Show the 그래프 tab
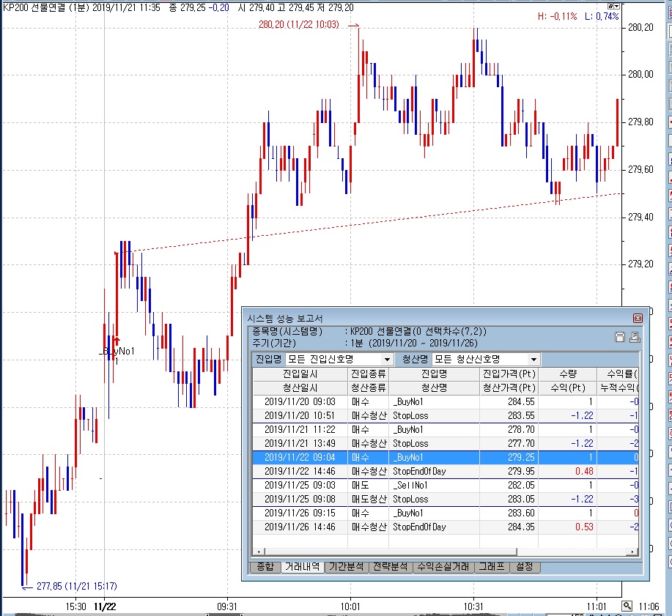The image size is (672, 616). [490, 567]
